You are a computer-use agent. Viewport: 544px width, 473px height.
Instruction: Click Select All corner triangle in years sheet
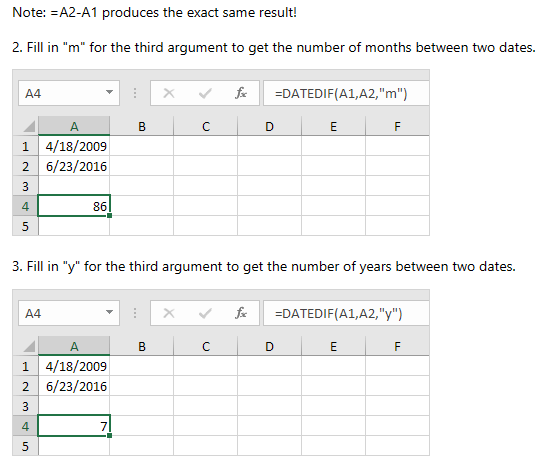(29, 346)
